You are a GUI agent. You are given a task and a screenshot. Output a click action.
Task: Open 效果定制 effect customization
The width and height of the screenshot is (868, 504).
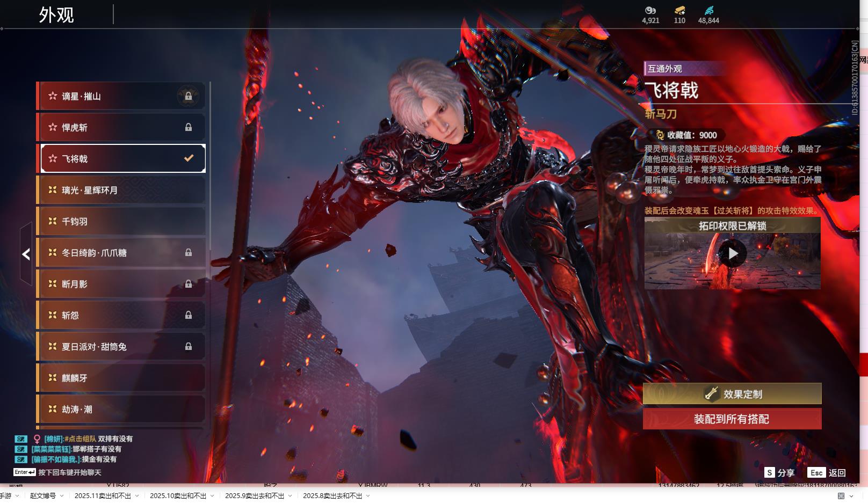[732, 394]
